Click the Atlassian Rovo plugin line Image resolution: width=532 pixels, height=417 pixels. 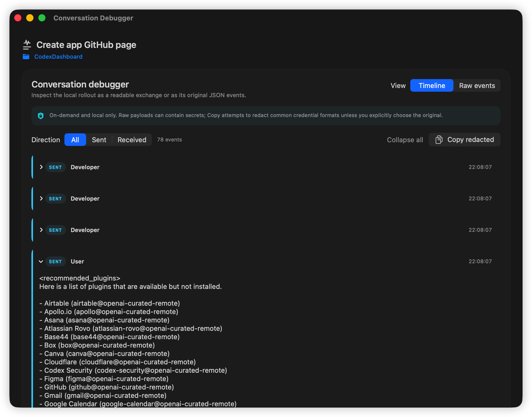point(131,328)
